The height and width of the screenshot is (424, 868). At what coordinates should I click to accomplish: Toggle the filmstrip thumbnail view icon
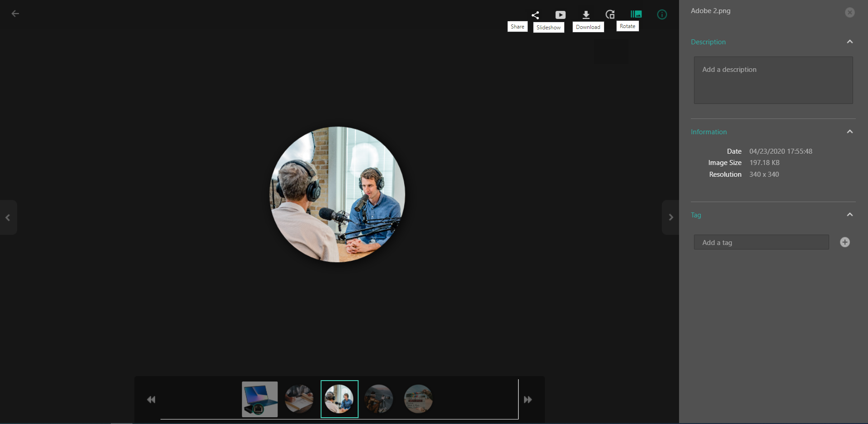[x=636, y=14]
